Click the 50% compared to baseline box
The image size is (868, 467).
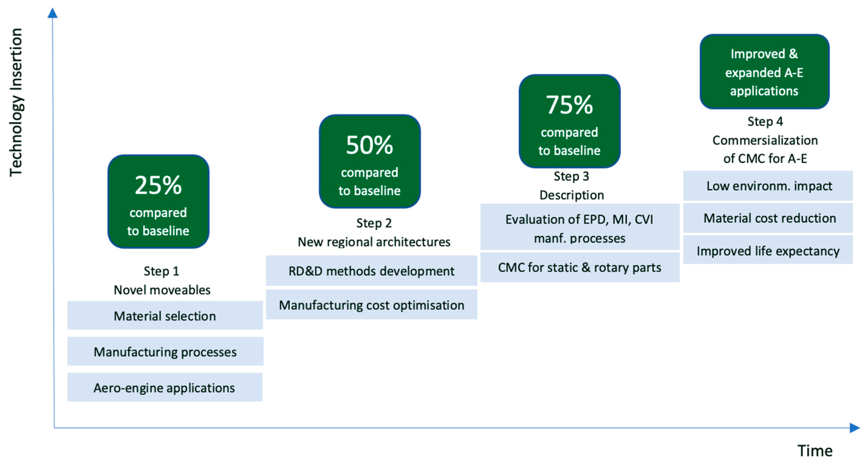(369, 161)
